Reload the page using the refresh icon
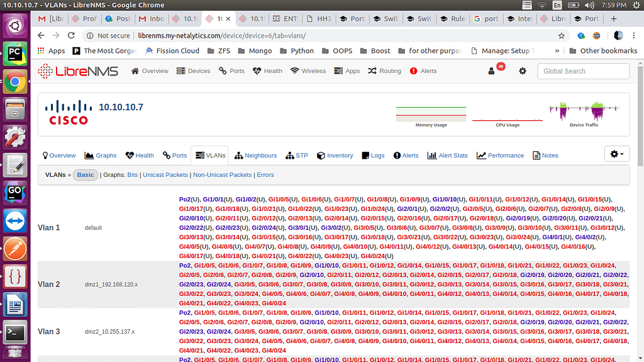644x362 pixels. (x=71, y=36)
